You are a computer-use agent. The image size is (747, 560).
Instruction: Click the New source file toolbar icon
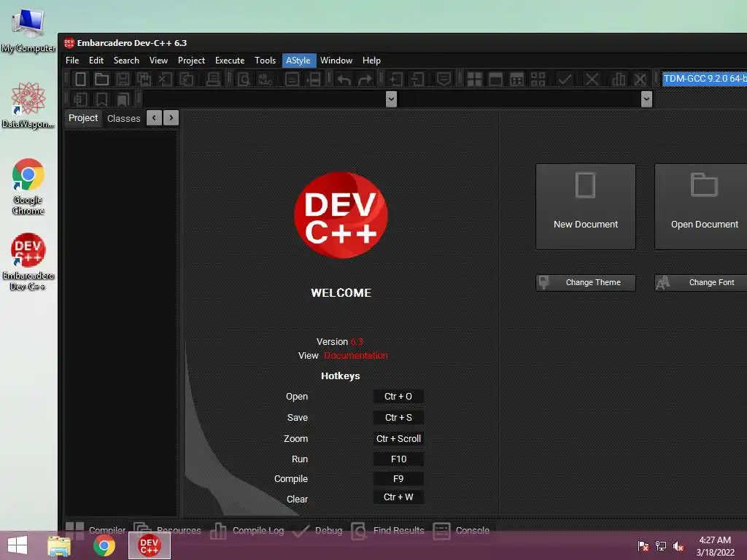(80, 79)
